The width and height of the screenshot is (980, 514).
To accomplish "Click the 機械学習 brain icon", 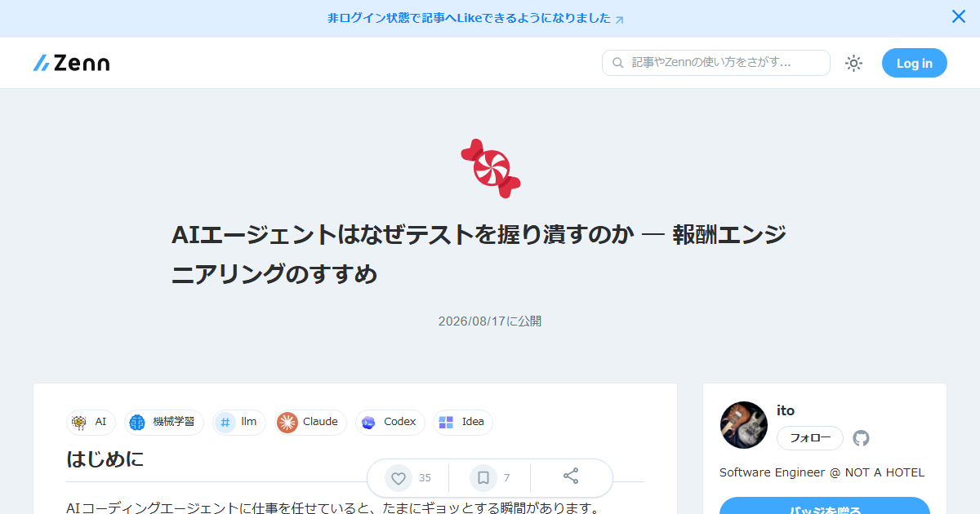I will [137, 422].
